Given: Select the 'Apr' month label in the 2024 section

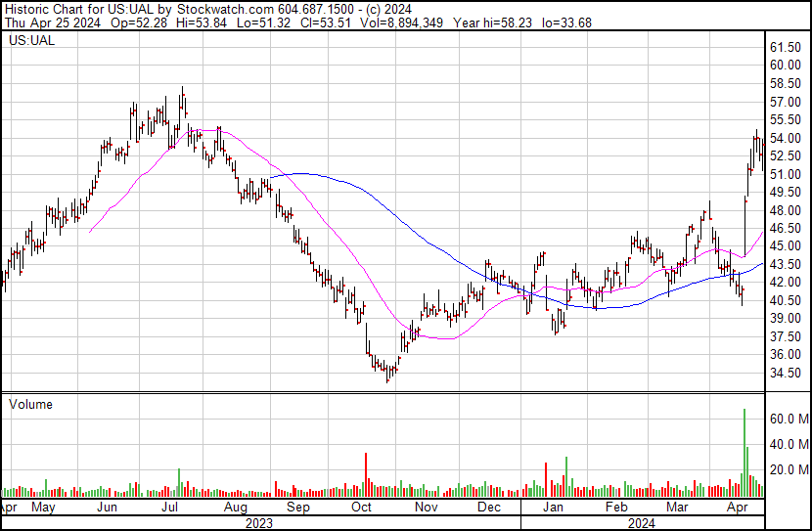Looking at the screenshot, I should click(737, 508).
